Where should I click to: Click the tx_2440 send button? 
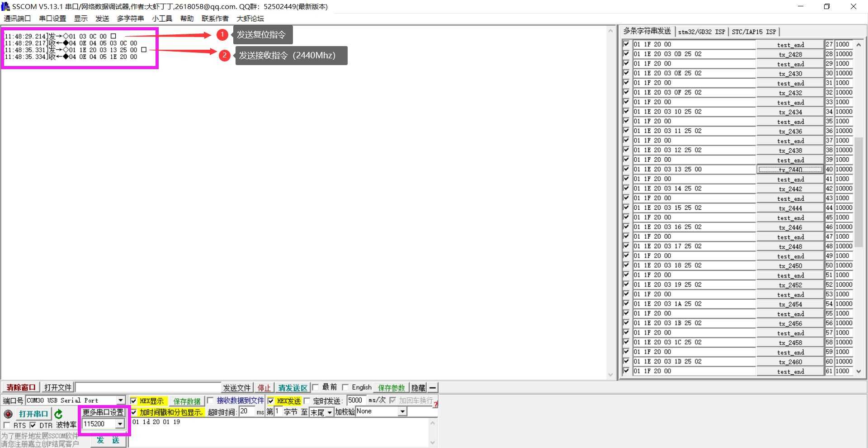pos(790,170)
